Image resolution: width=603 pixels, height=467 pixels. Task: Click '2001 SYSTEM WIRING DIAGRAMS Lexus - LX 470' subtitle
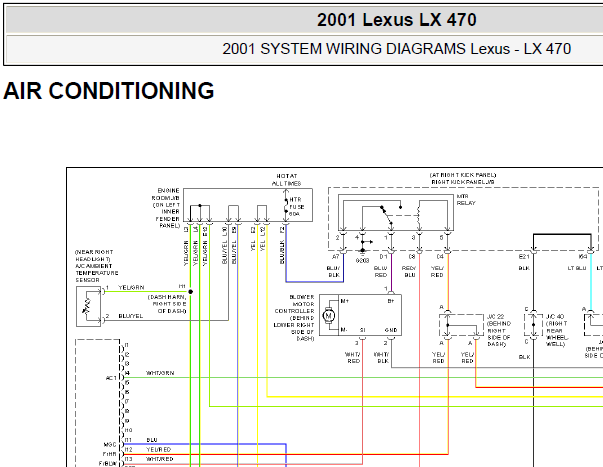pyautogui.click(x=396, y=49)
